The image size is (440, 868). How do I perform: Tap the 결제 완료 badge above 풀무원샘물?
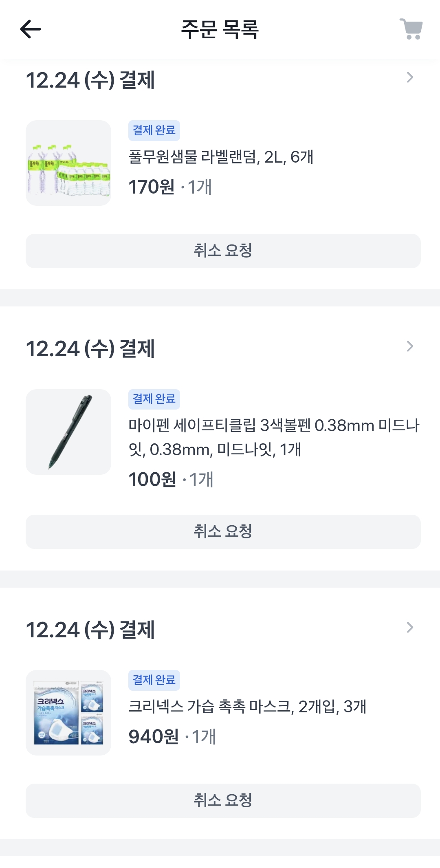coord(154,130)
